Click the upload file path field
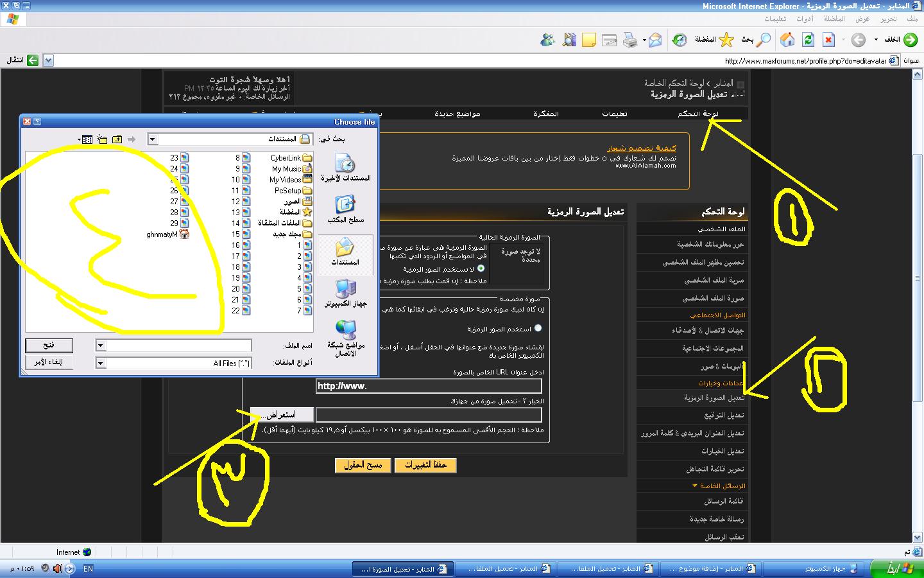This screenshot has width=924, height=578. 429,415
